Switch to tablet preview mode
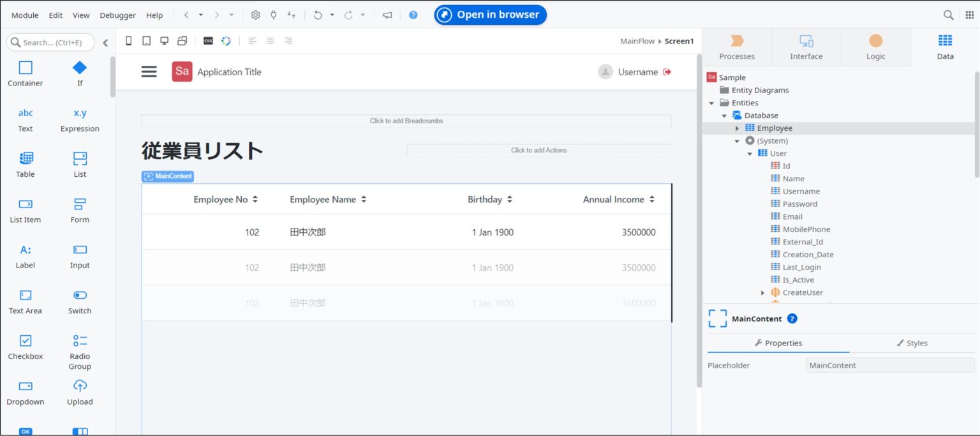 (146, 40)
